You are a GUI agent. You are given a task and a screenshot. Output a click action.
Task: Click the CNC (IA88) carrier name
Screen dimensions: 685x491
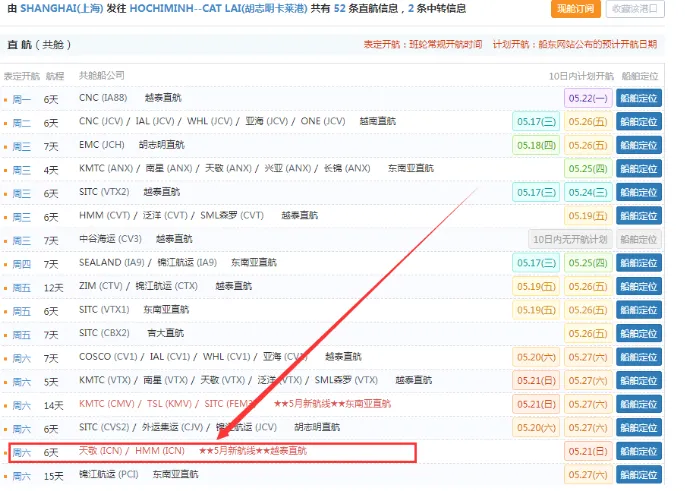coord(103,98)
